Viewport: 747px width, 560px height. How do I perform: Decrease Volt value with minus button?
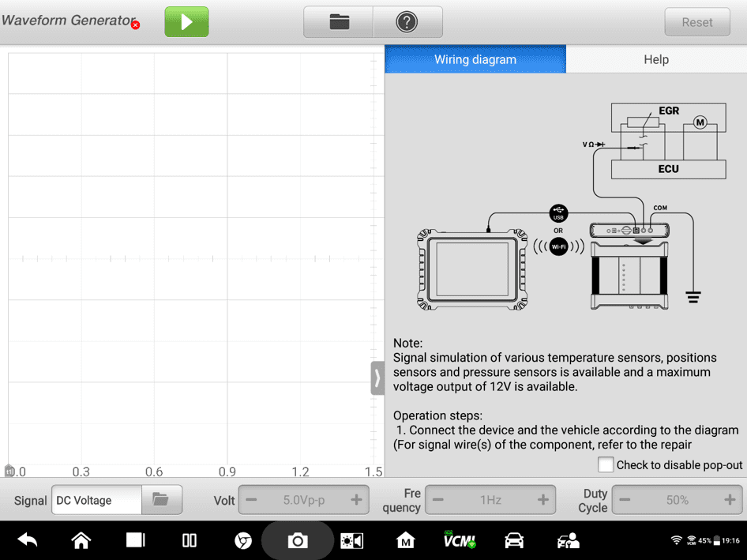pos(252,500)
